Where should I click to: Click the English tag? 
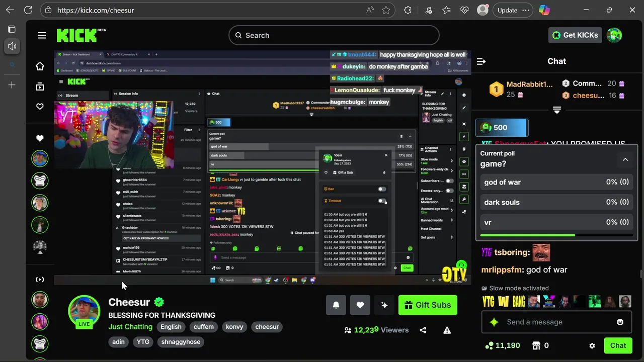(x=171, y=327)
